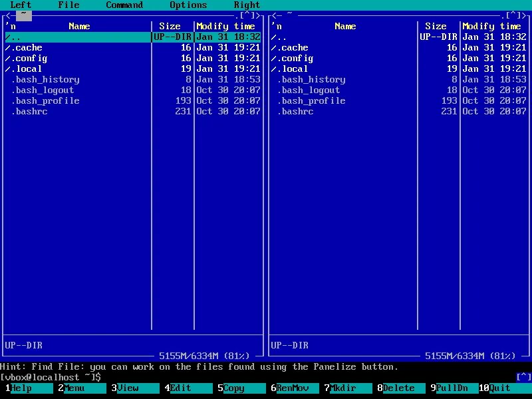532x399 pixels.
Task: Click size 231 of .bashrc in right panel
Action: 449,111
